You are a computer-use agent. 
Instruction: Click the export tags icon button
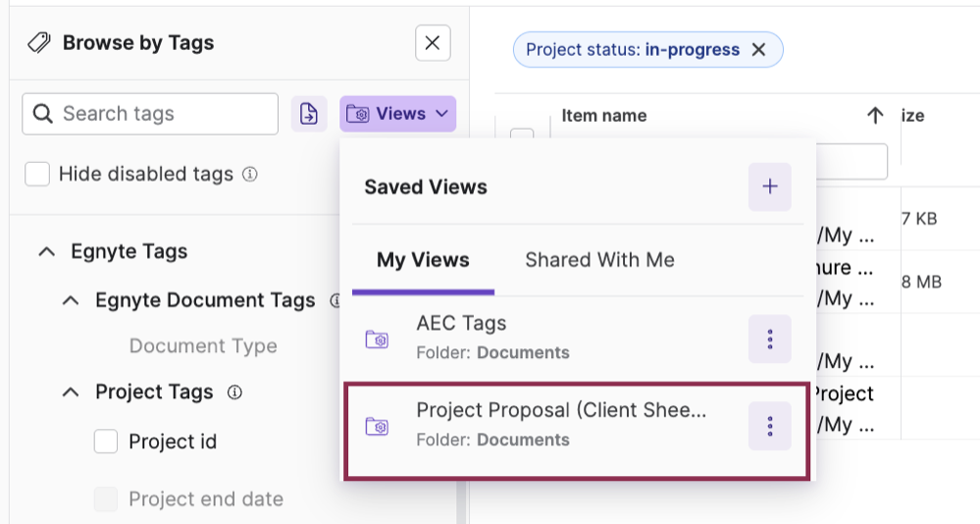(x=309, y=114)
